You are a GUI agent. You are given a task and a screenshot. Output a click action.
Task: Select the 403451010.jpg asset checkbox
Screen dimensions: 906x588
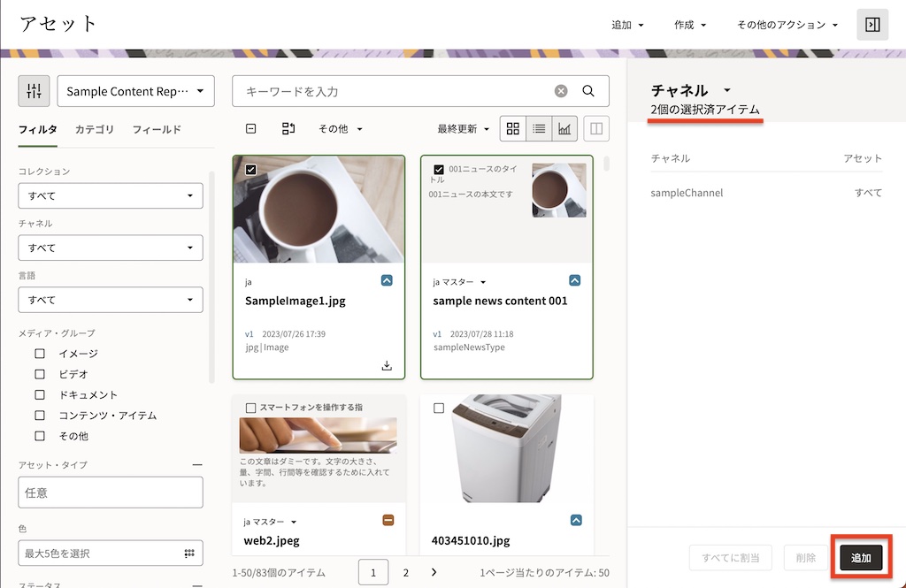(x=439, y=408)
